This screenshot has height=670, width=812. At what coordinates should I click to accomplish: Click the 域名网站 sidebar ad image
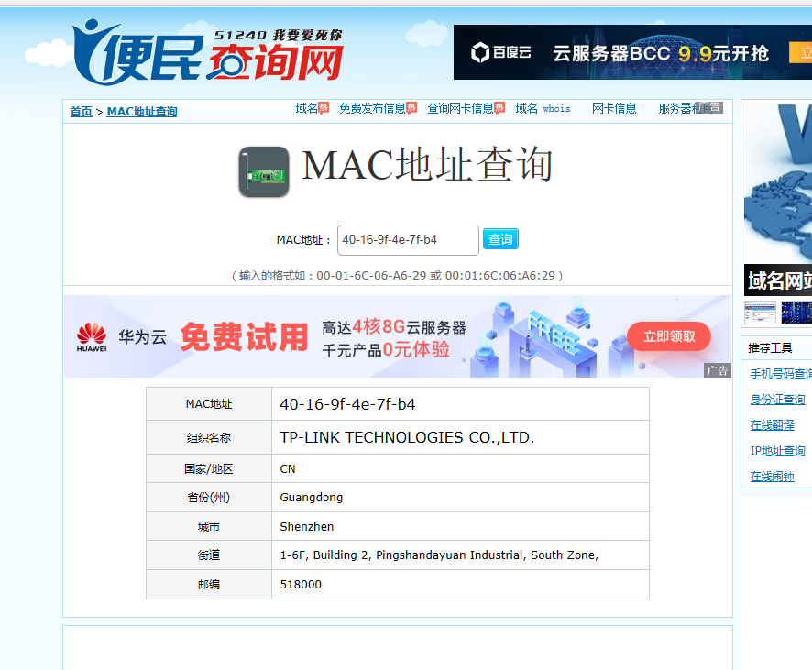[x=778, y=199]
